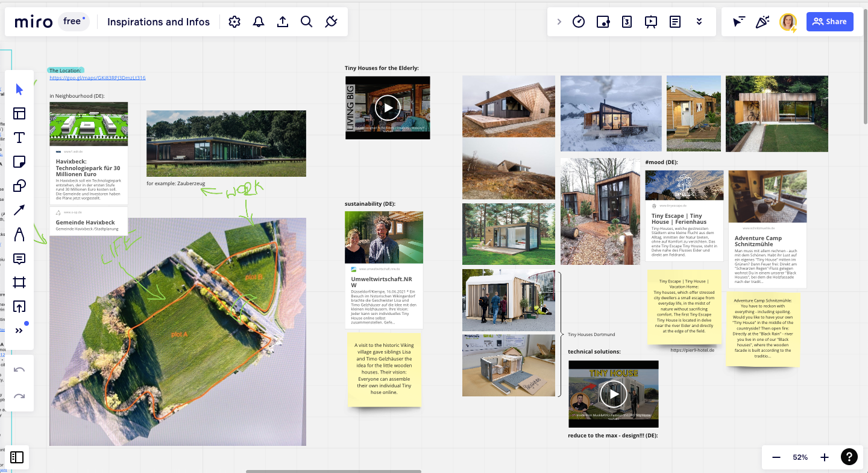Open the apps plug icon

[x=330, y=22]
